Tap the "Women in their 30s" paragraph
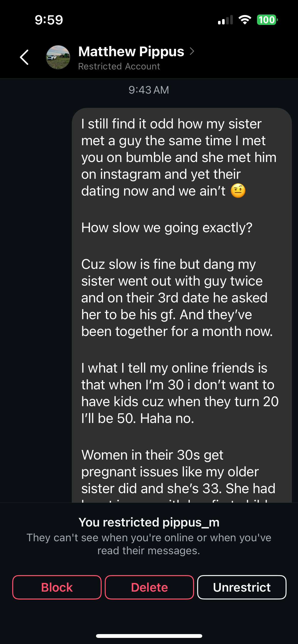This screenshot has width=298, height=644. 178,472
